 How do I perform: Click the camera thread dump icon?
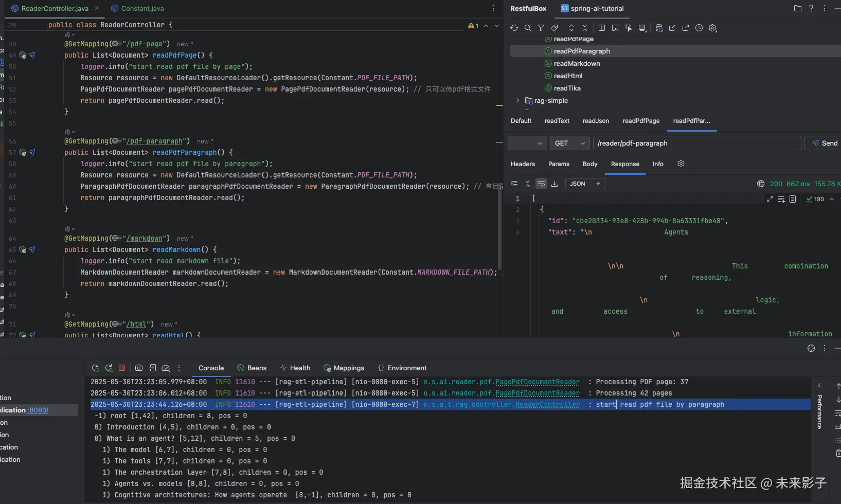[139, 368]
